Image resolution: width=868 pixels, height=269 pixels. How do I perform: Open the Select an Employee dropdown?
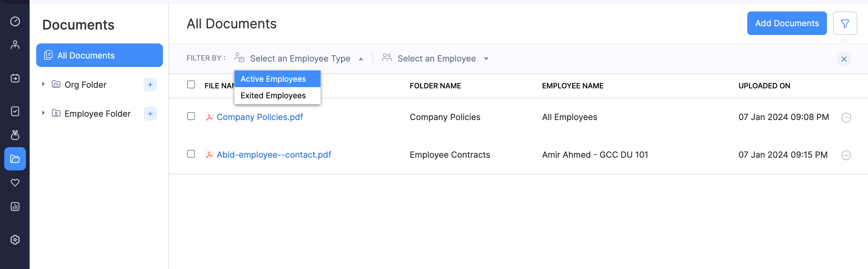click(436, 59)
